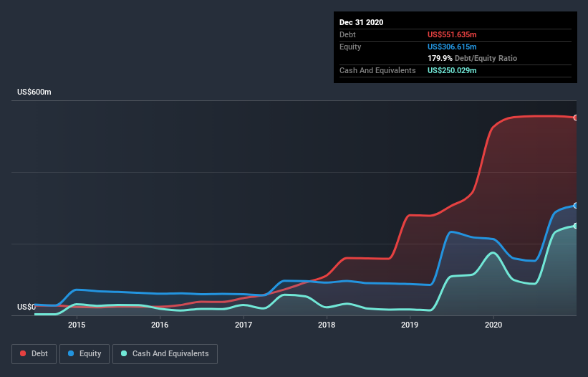Select the red Debt endpoint marker
The width and height of the screenshot is (588, 377).
576,118
